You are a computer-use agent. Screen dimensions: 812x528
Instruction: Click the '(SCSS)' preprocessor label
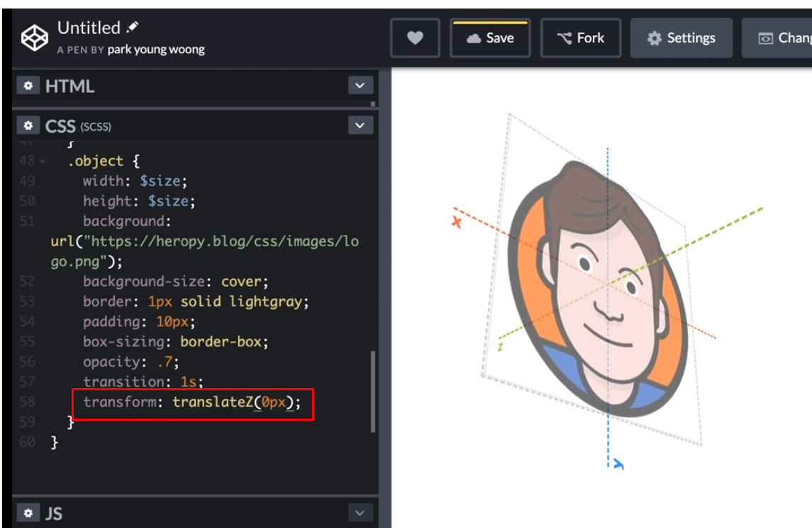[x=95, y=127]
